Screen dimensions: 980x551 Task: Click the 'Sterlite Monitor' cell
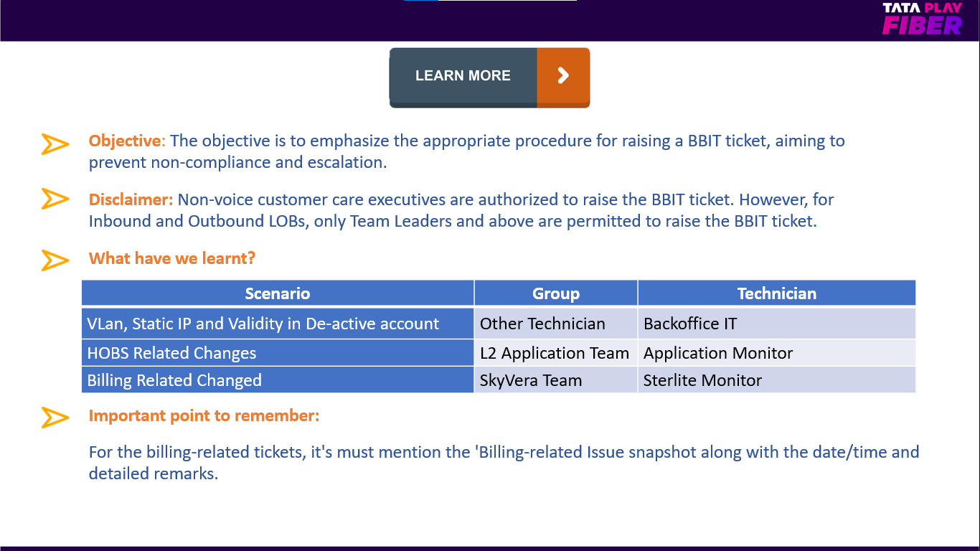click(777, 380)
